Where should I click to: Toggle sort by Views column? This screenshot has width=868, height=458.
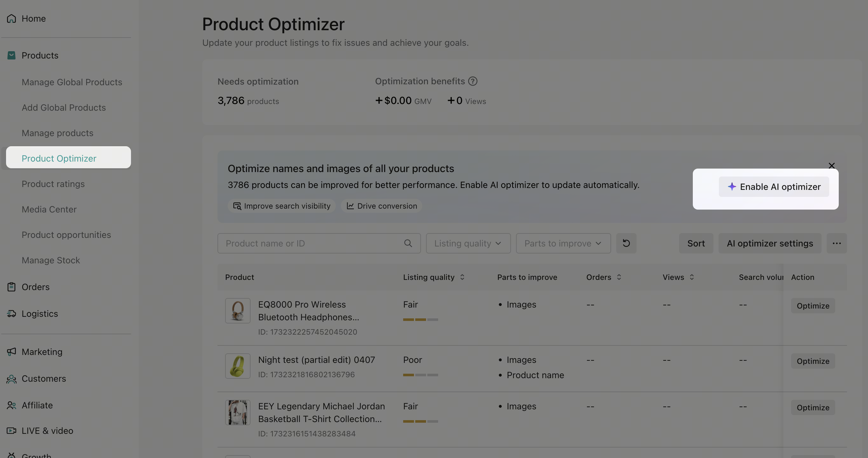point(692,277)
